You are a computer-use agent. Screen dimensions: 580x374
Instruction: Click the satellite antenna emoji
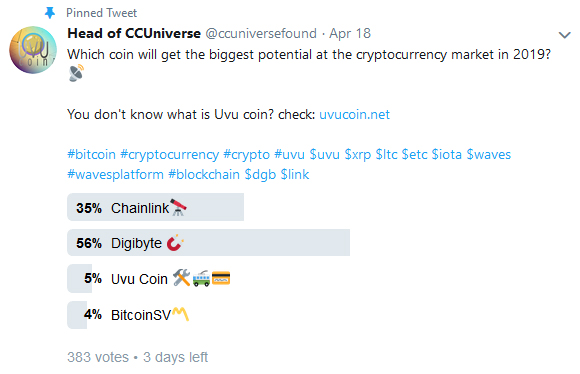pyautogui.click(x=77, y=73)
